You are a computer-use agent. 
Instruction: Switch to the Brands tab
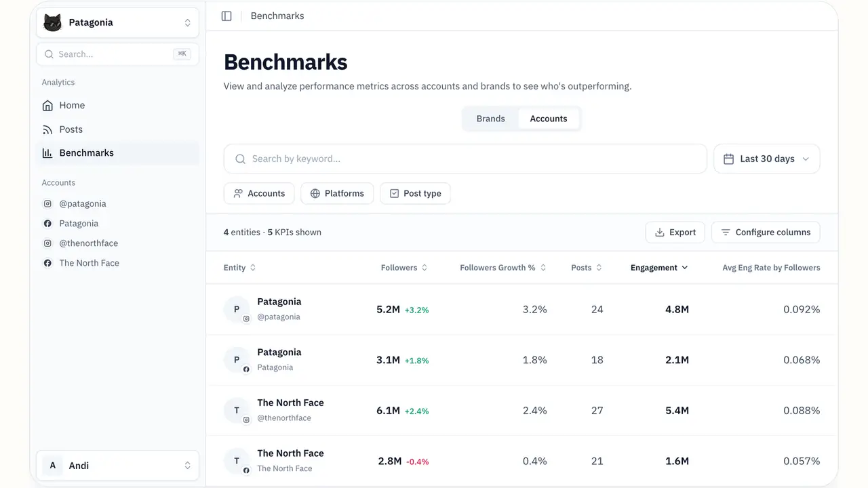coord(490,119)
